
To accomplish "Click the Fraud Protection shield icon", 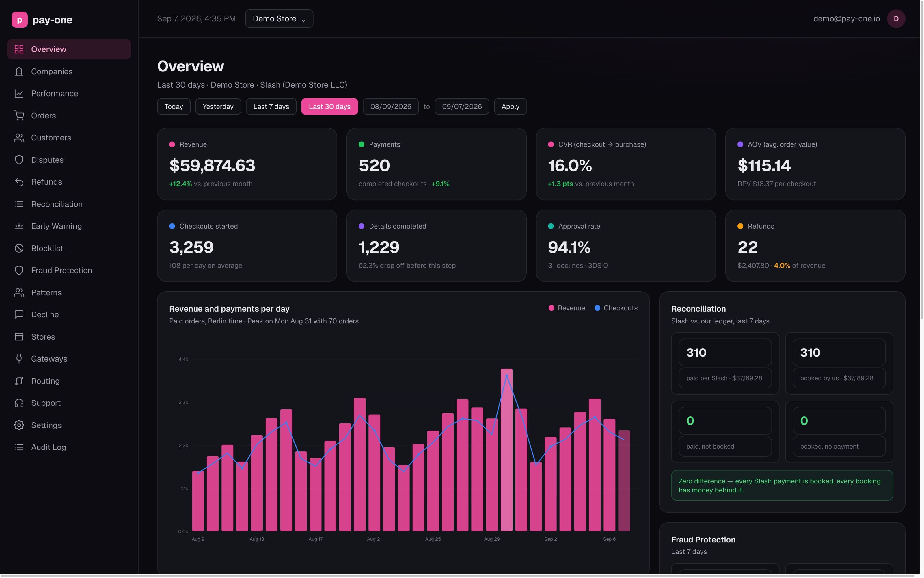I will [19, 270].
